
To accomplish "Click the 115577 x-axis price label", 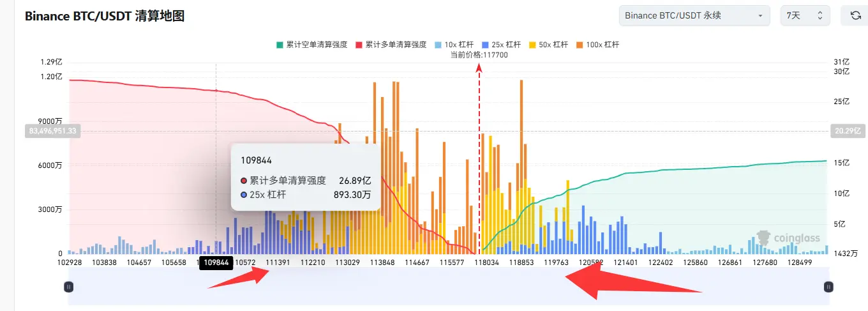I will (x=452, y=262).
